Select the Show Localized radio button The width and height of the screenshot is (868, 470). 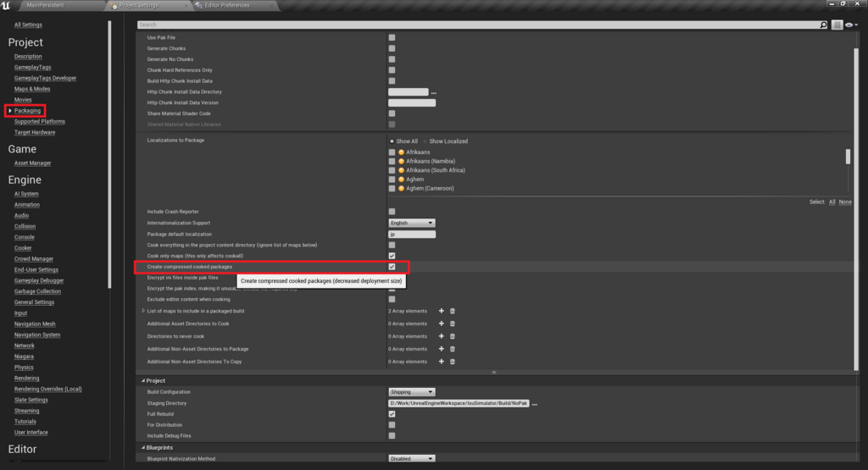click(426, 141)
